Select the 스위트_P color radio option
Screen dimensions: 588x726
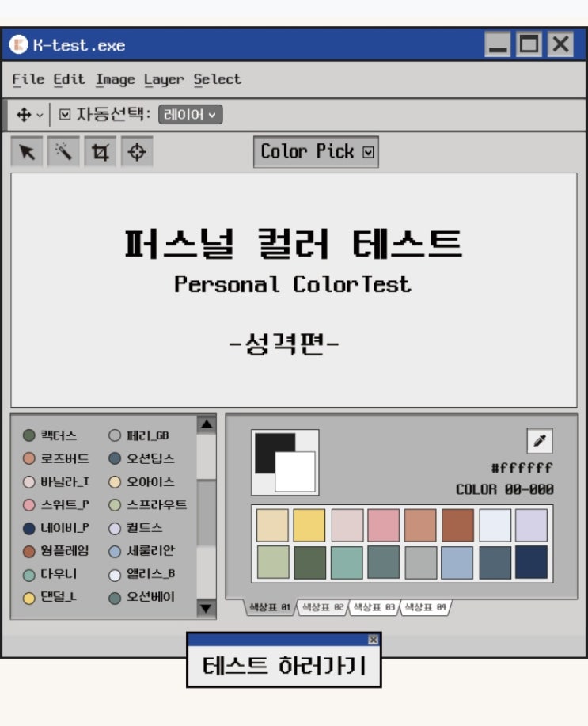pyautogui.click(x=29, y=504)
